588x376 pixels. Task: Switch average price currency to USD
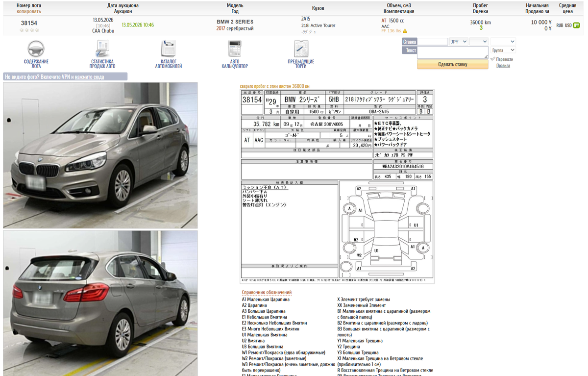[x=568, y=25]
